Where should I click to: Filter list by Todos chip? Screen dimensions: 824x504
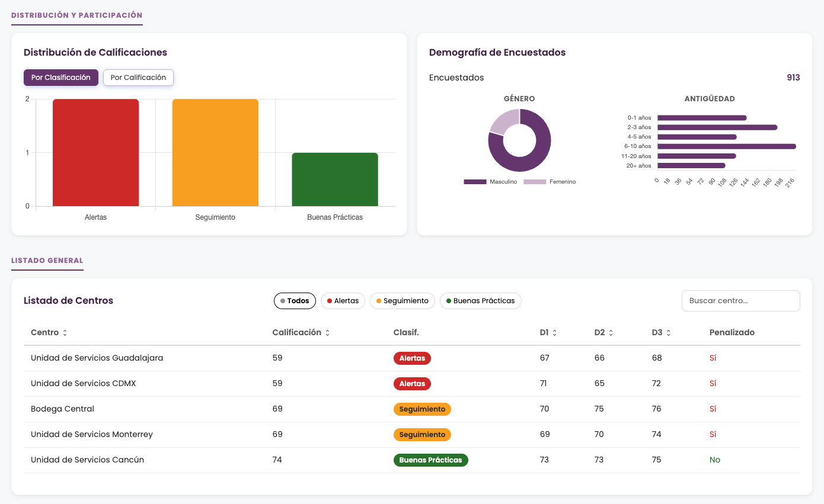click(295, 301)
